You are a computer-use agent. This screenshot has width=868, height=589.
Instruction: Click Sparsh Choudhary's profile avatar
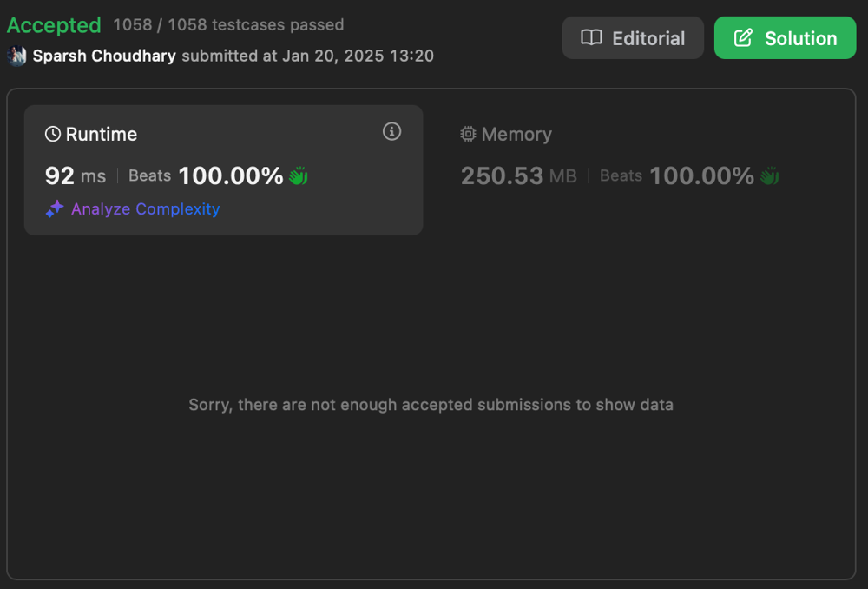pyautogui.click(x=17, y=56)
